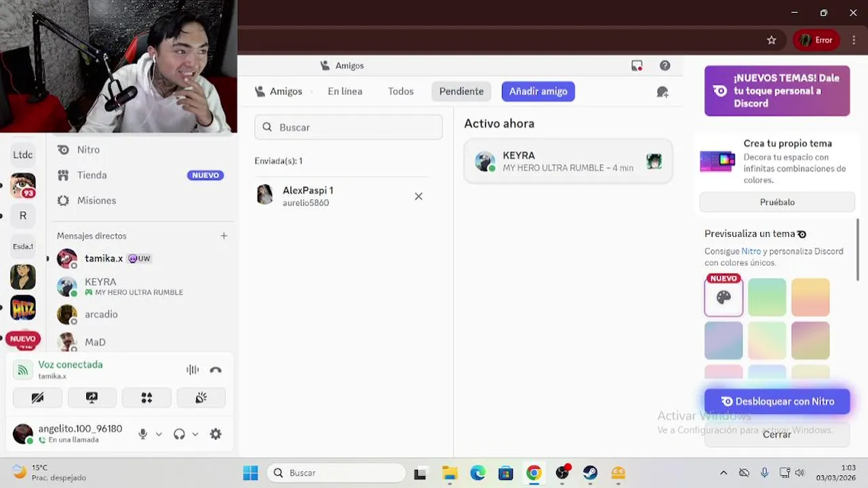Cancel request to AlexPaspi 1
The width and height of the screenshot is (868, 488).
pyautogui.click(x=418, y=197)
